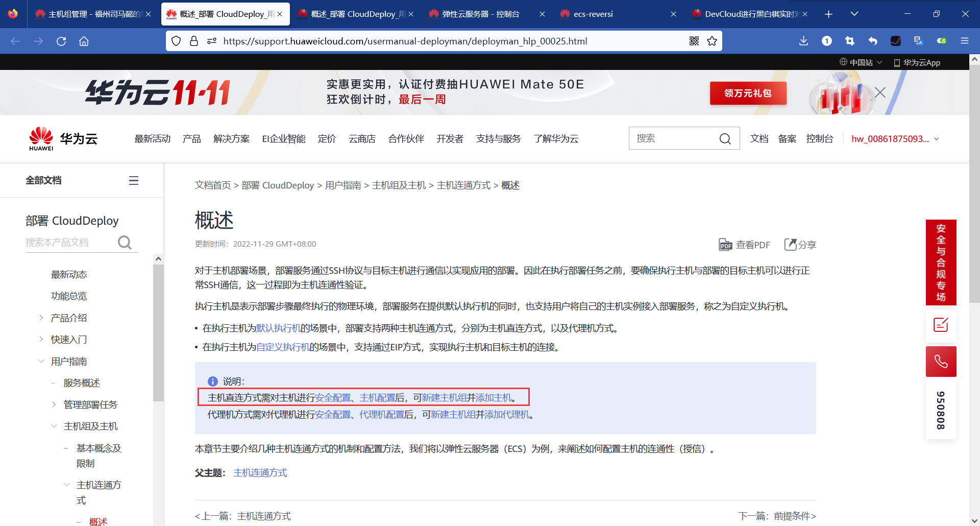This screenshot has width=980, height=526.
Task: Open the search icon in the top search bar
Action: click(725, 138)
